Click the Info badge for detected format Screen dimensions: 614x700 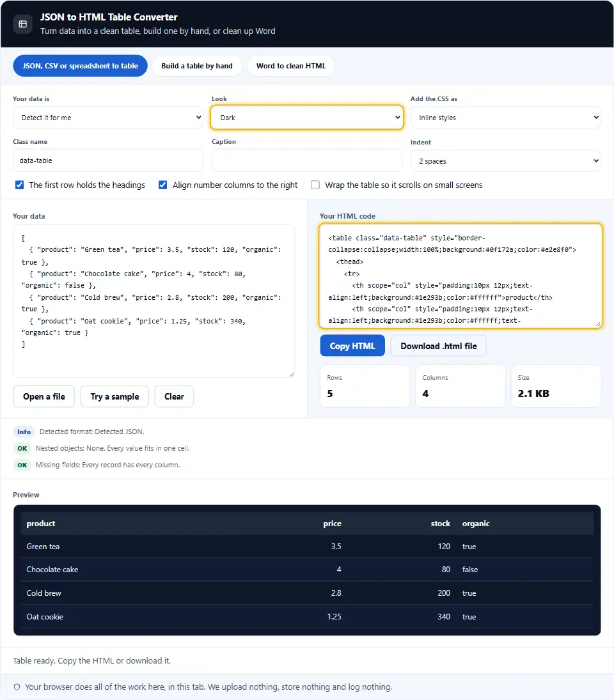pos(24,432)
